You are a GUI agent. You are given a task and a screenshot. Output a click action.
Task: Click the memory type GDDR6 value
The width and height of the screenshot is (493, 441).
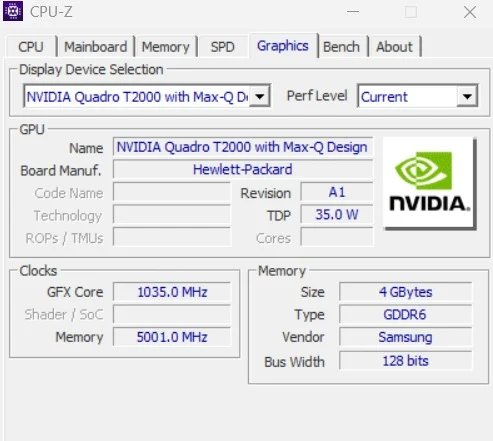pos(406,314)
